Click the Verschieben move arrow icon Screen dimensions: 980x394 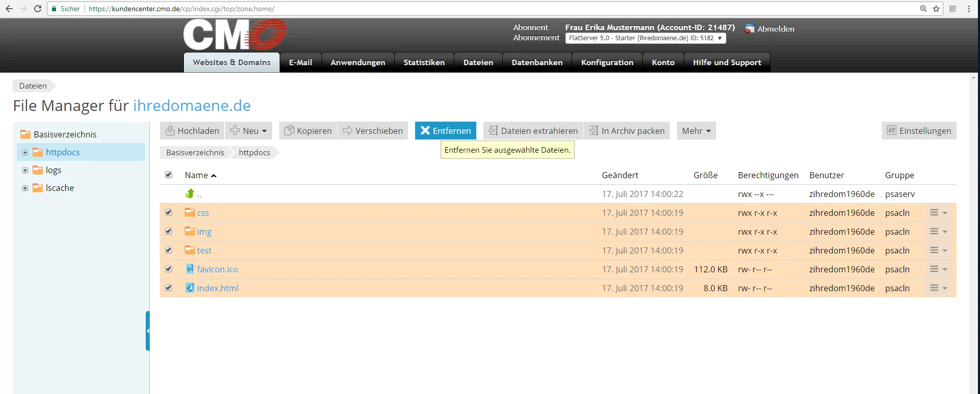[347, 130]
